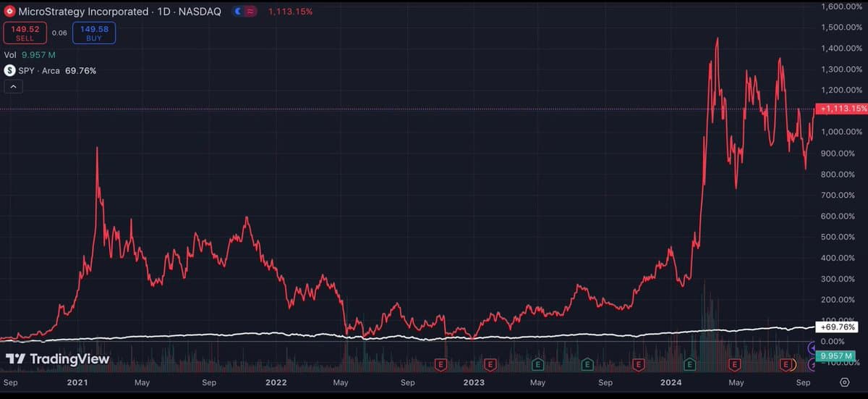Screen dimensions: 868x399
Task: Click the 149.58 BUY button
Action: pos(94,33)
